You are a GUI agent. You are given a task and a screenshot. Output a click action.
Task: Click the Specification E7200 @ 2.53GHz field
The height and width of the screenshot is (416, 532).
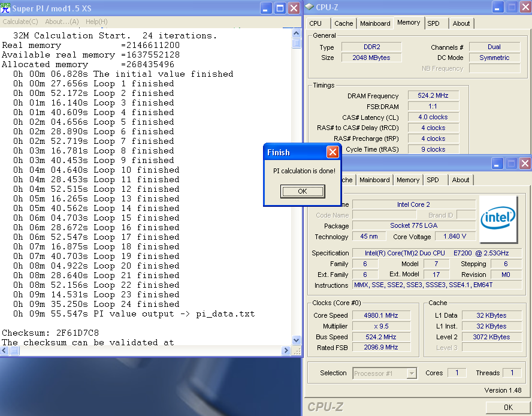click(x=437, y=253)
